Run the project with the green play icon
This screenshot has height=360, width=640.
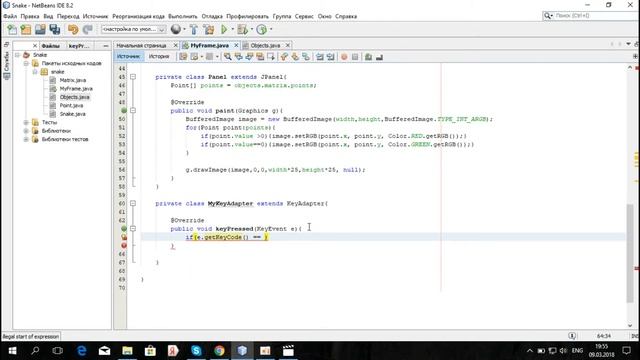tap(224, 29)
